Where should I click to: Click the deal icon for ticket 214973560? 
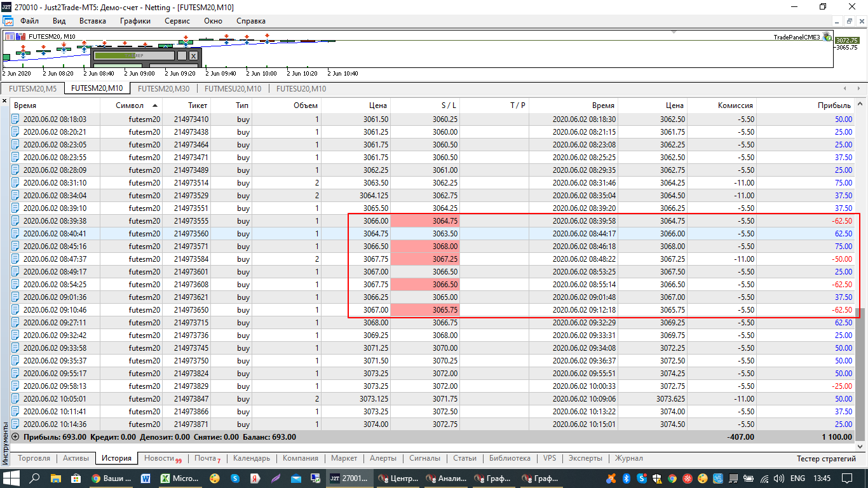[x=16, y=234]
